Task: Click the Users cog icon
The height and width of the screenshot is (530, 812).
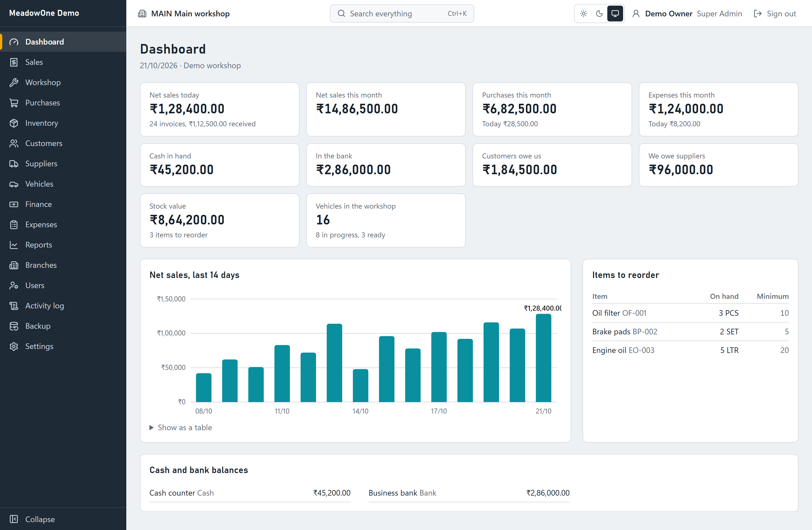Action: pos(14,286)
